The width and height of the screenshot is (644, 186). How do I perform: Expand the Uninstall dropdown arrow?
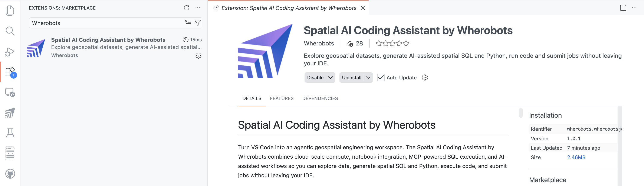point(368,77)
